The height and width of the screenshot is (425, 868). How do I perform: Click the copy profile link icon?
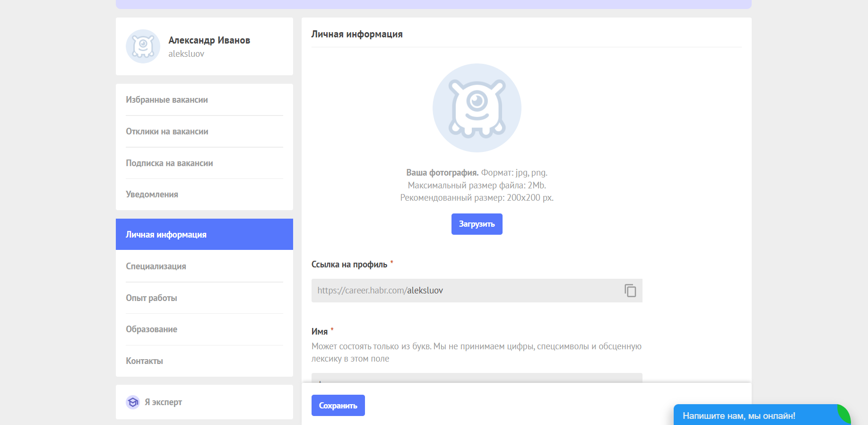630,291
